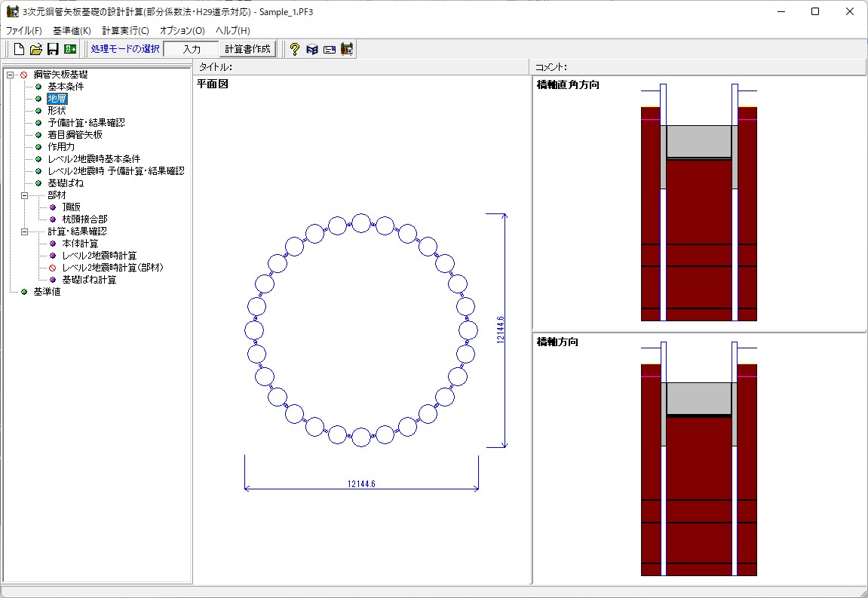Image resolution: width=868 pixels, height=598 pixels.
Task: Open the ファイル(F) menu
Action: pyautogui.click(x=24, y=31)
